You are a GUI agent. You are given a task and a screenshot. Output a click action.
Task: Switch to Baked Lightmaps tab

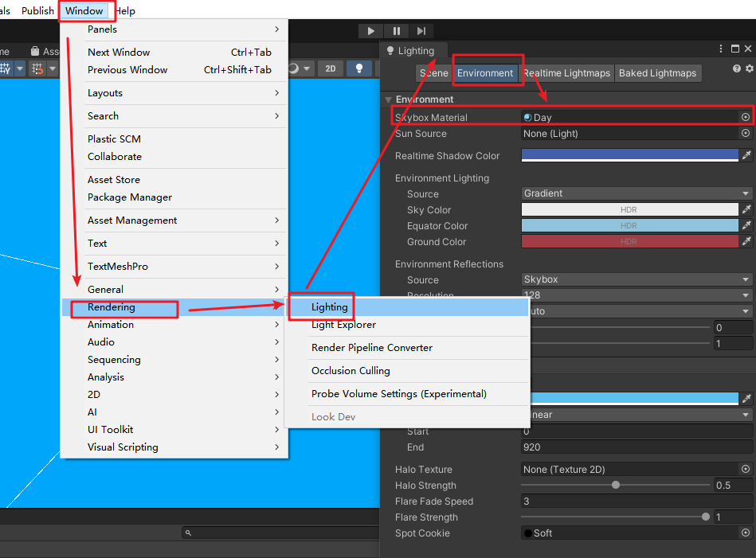coord(658,73)
